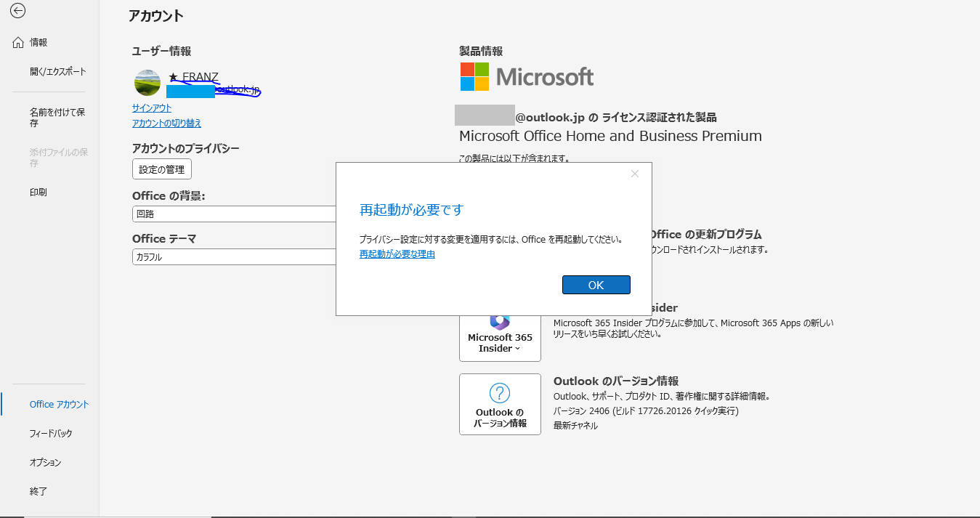Select 名前を付けて保存 in the sidebar
Viewport: 980px width, 518px height.
(x=57, y=118)
